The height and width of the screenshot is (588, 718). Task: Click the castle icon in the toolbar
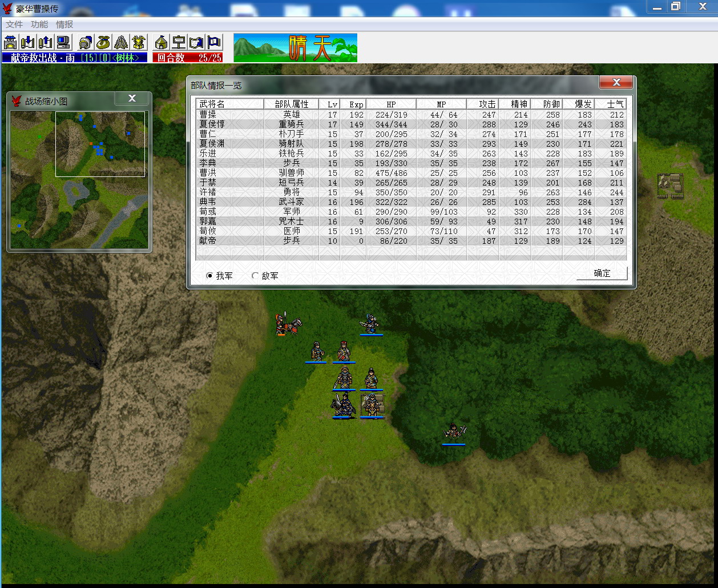[x=10, y=42]
